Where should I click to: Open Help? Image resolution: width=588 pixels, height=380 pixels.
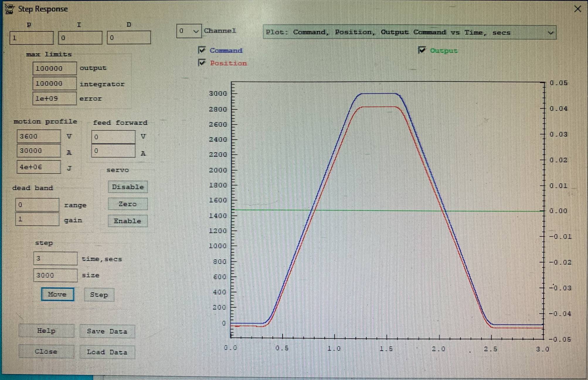click(46, 331)
